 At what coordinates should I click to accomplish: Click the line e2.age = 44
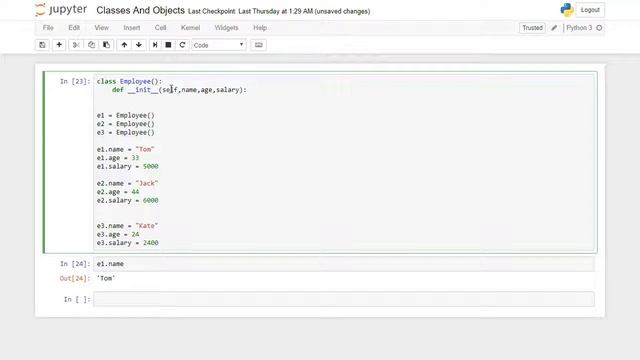(x=118, y=192)
